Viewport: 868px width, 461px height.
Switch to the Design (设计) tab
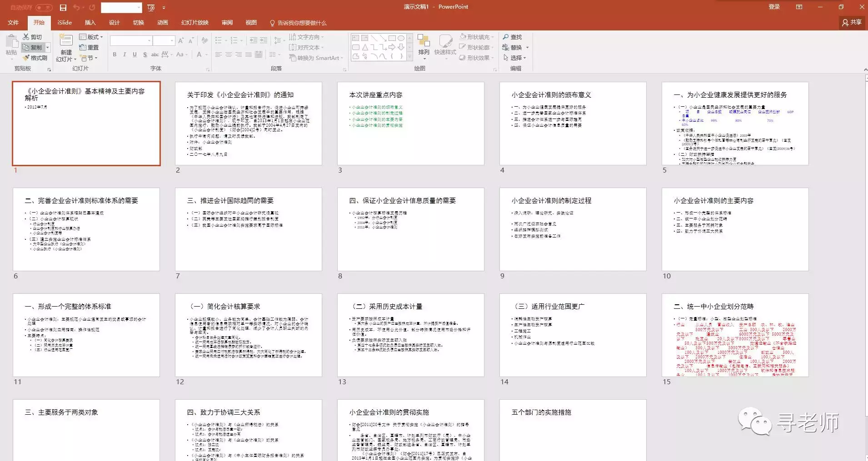coord(114,23)
